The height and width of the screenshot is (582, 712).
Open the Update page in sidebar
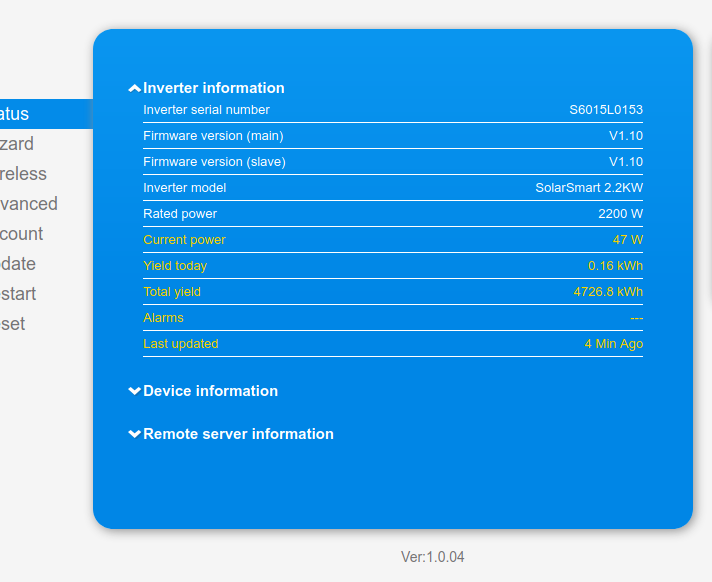tap(18, 264)
